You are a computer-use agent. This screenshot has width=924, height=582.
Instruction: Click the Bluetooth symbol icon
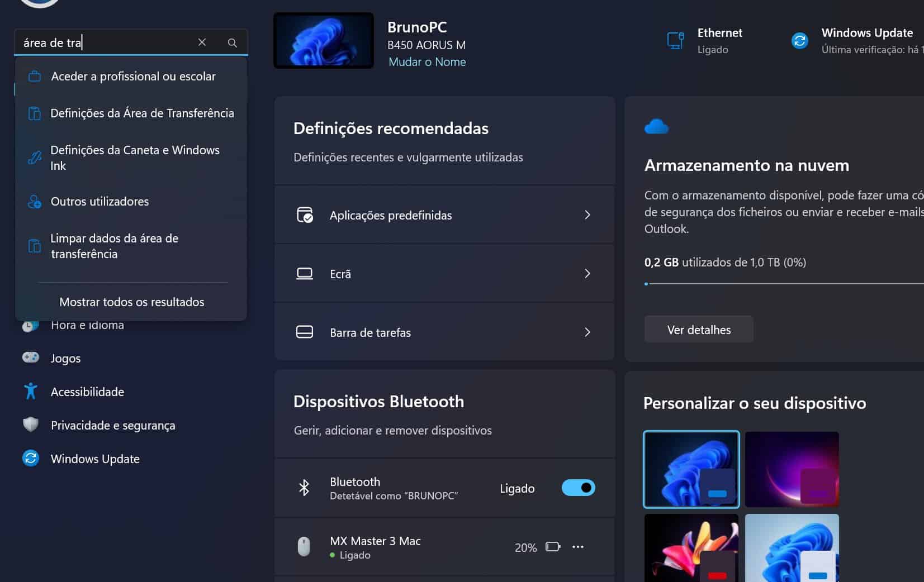[304, 488]
